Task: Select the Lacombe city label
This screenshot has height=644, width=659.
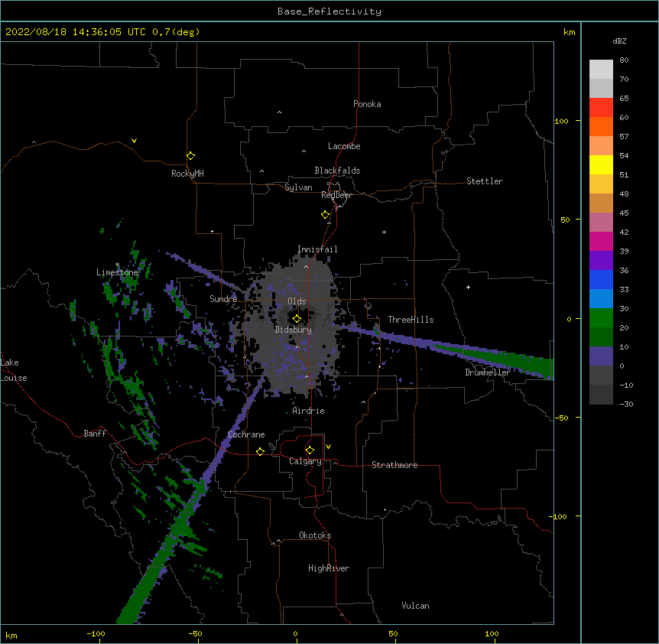Action: click(x=344, y=146)
